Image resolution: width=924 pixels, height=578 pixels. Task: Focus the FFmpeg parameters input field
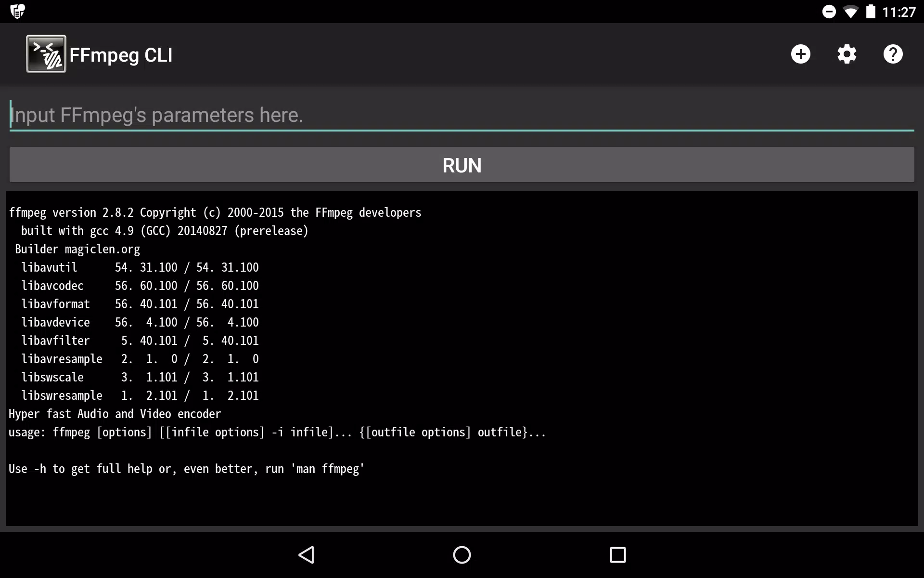point(462,116)
